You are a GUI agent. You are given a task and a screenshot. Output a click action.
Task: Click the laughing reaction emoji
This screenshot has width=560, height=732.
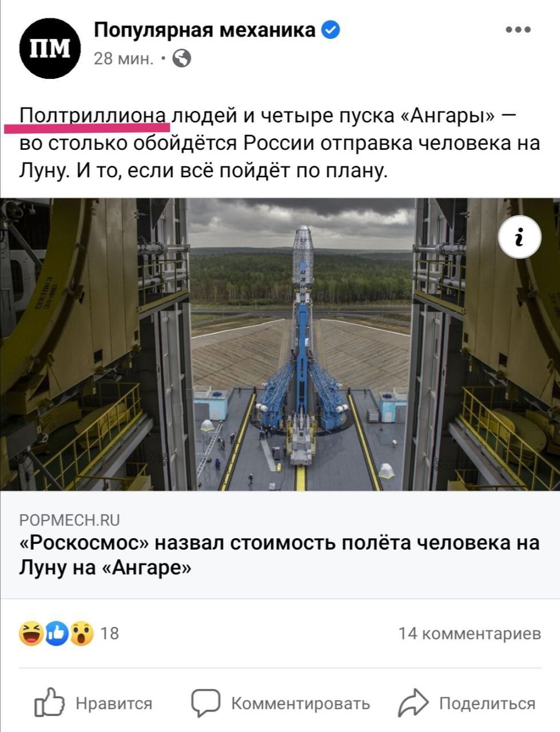click(31, 633)
